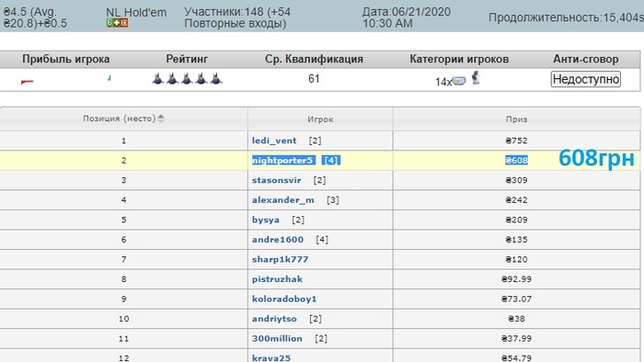Click the 14x player category count
644x362 pixels.
point(443,82)
